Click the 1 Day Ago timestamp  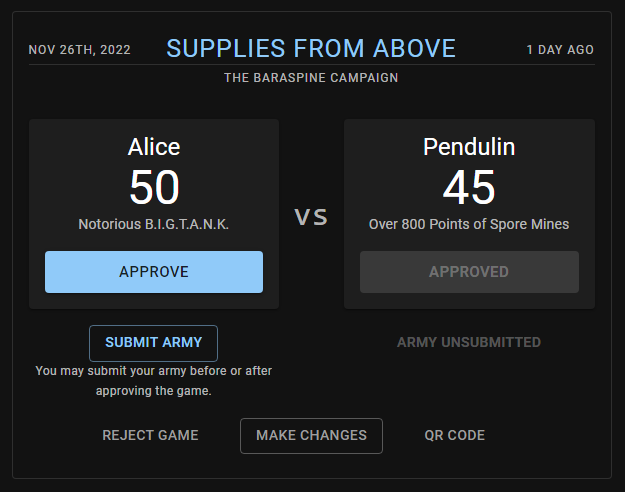click(x=560, y=50)
